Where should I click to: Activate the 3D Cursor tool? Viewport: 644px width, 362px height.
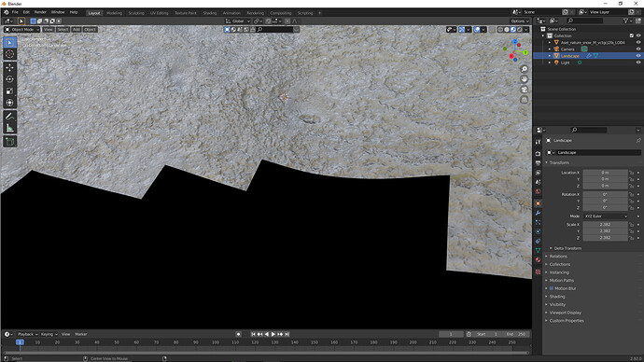(10, 54)
